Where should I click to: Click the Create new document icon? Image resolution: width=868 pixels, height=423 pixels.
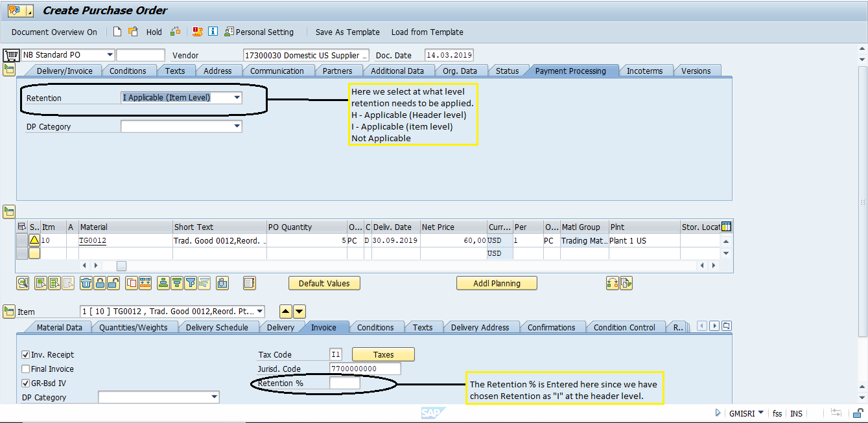[117, 32]
